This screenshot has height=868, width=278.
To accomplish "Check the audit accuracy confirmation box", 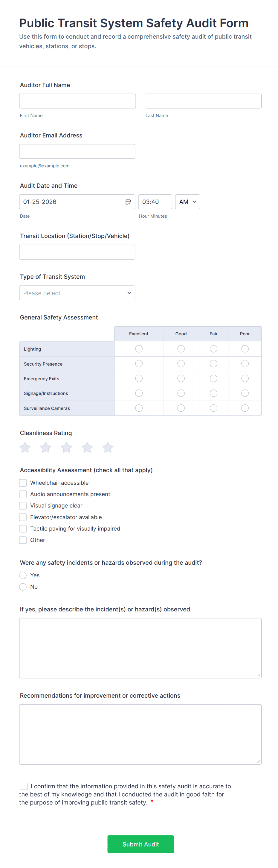I will [24, 786].
